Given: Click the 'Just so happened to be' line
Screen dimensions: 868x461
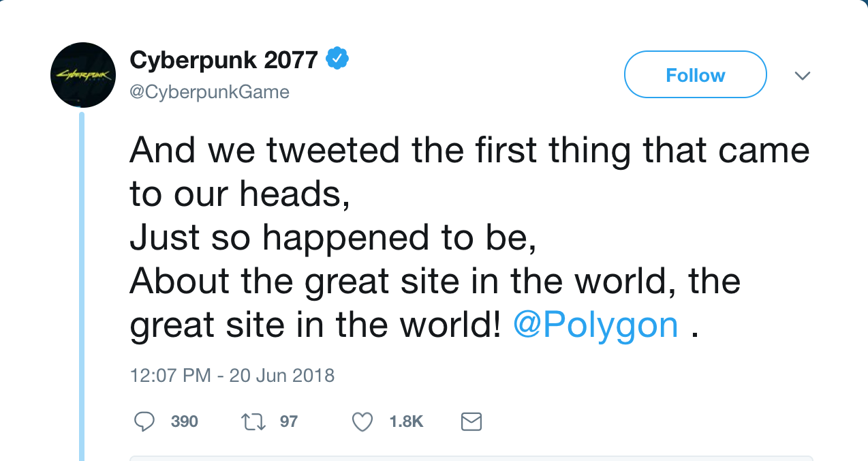Looking at the screenshot, I should pos(332,238).
